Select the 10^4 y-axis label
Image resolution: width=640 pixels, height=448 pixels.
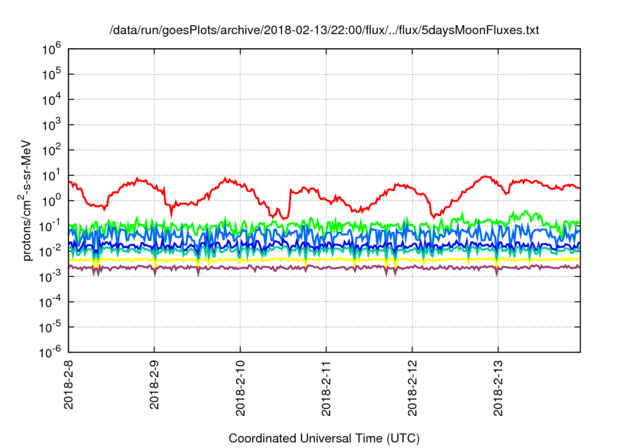[52, 100]
